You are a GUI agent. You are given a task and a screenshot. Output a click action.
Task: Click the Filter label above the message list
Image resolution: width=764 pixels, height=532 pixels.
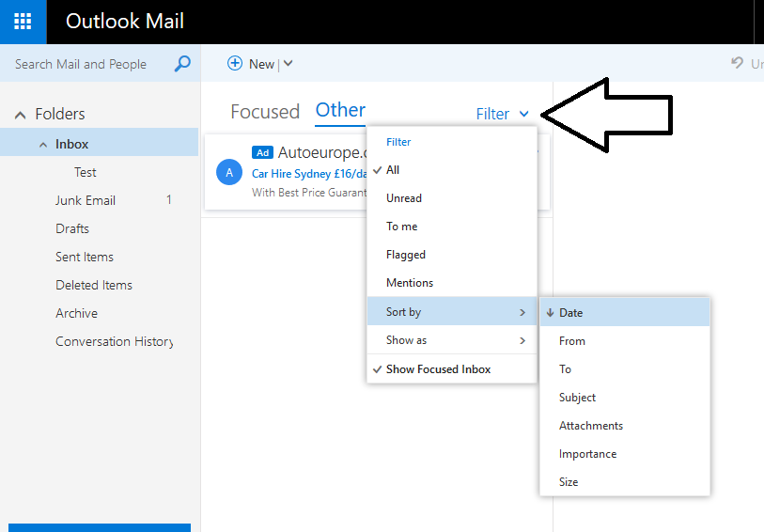pos(492,114)
